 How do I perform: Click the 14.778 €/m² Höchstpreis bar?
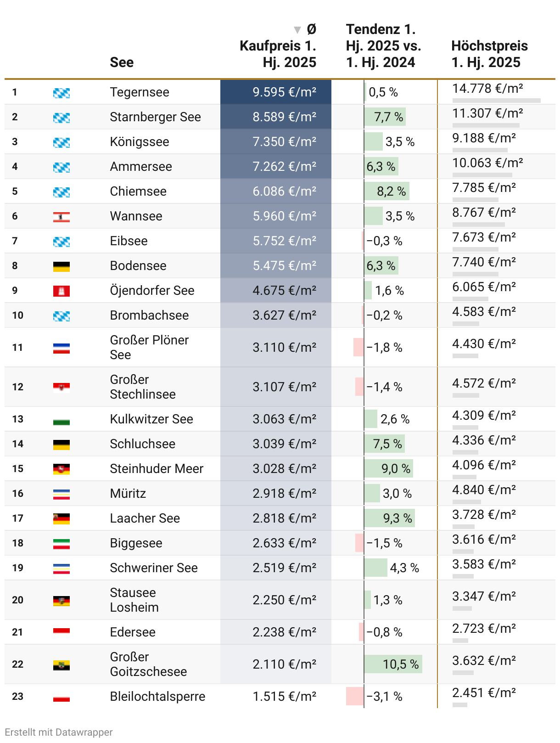(x=497, y=100)
